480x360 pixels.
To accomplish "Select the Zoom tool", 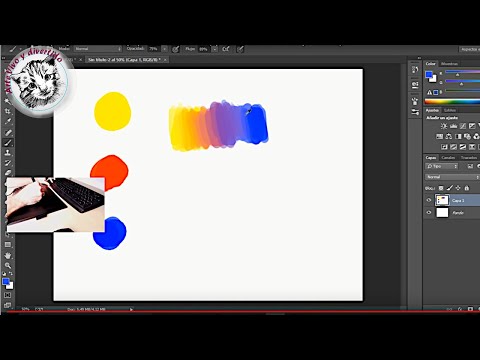I will [8, 266].
